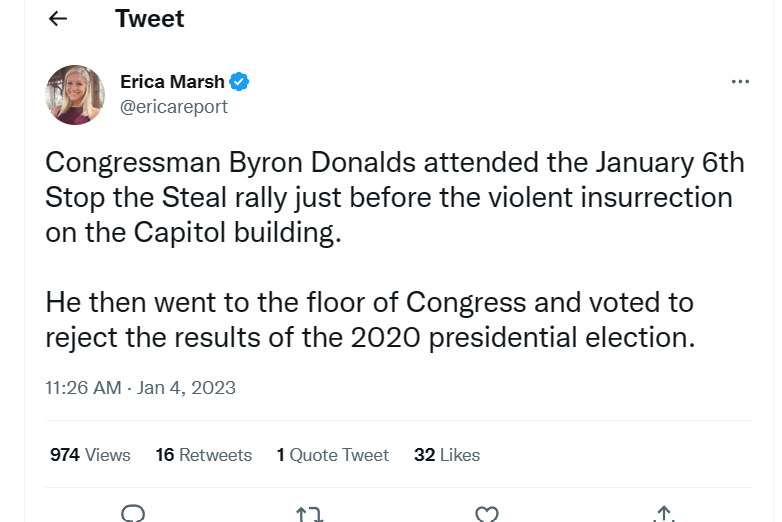Viewport: 782px width, 522px height.
Task: Go back using the left arrow icon
Action: [x=58, y=19]
